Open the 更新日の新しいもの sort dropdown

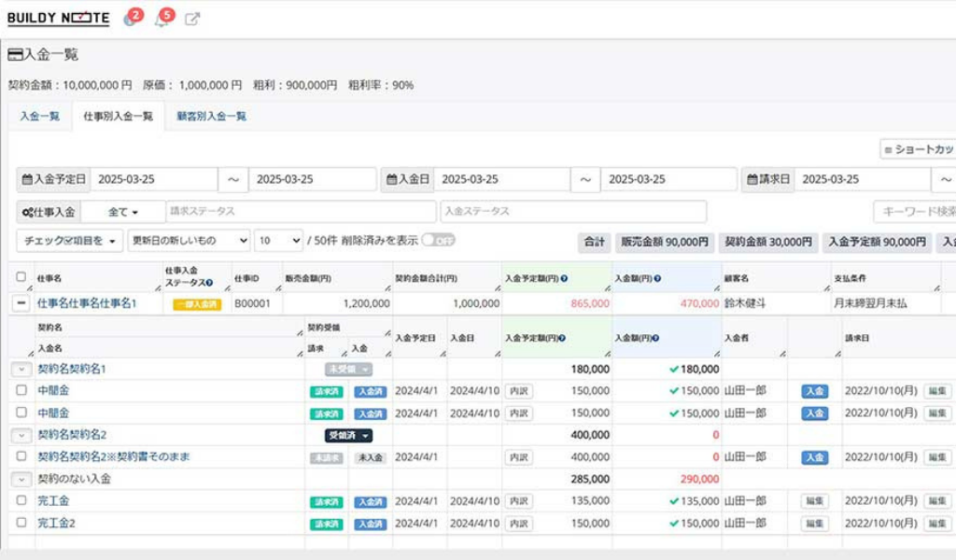coord(189,241)
